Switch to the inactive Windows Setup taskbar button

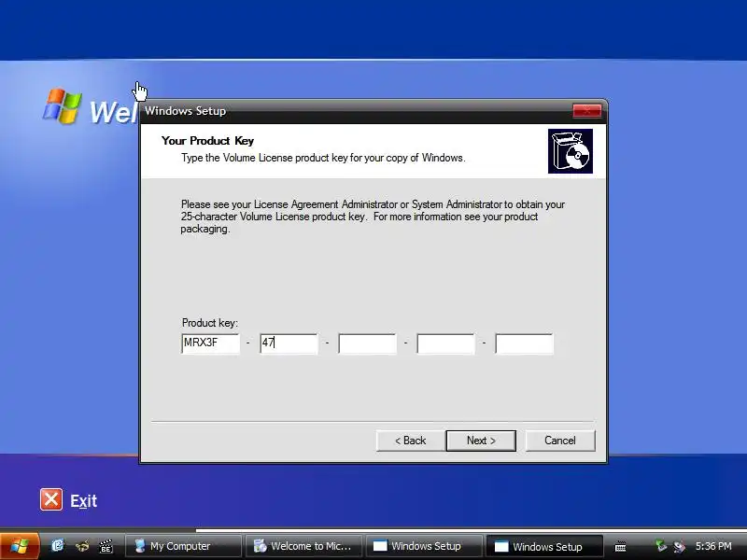(x=424, y=546)
